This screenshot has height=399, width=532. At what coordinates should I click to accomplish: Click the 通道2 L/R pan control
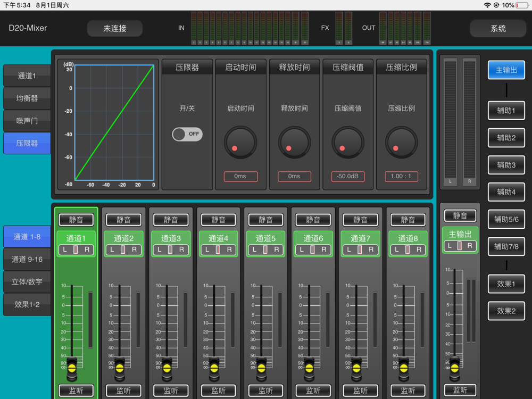pyautogui.click(x=123, y=250)
